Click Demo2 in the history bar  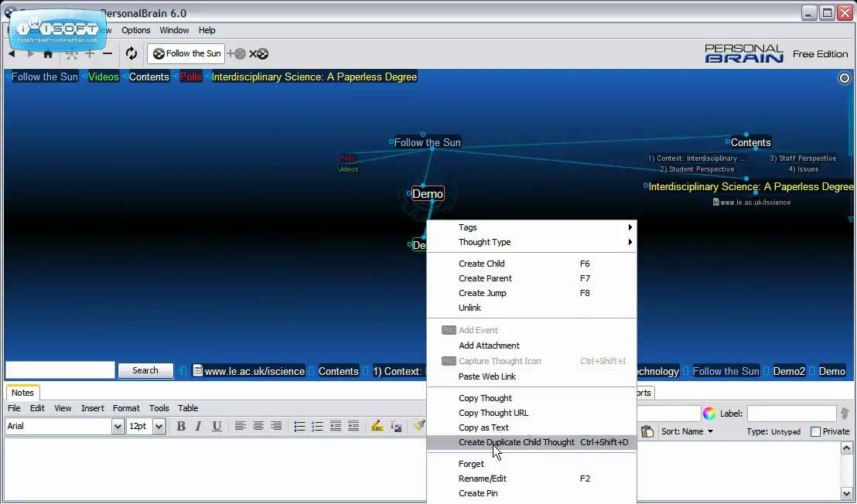789,371
